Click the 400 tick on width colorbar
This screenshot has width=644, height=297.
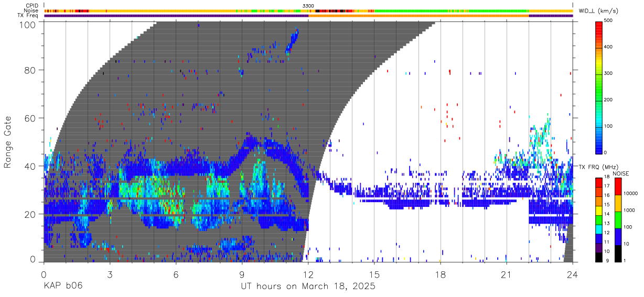tap(608, 47)
